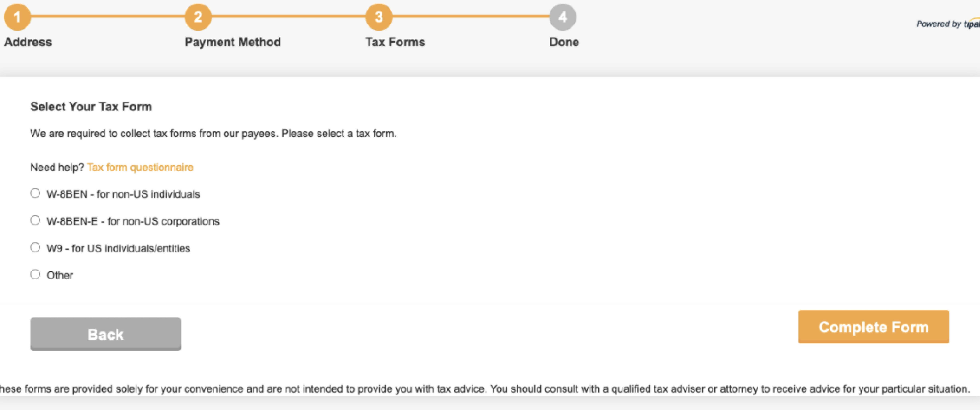
Task: Click the Payment Method step label
Action: click(x=233, y=42)
